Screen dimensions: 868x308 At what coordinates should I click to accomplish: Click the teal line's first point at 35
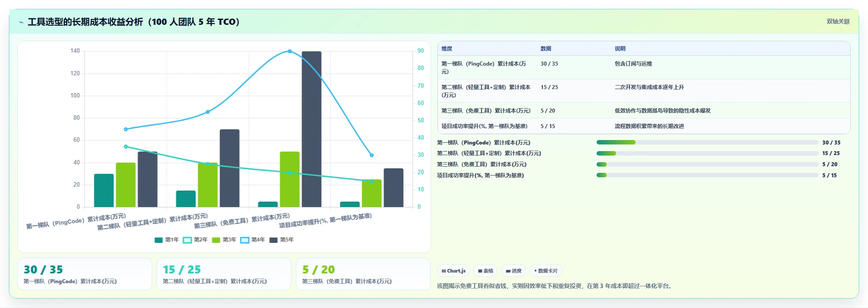click(126, 147)
